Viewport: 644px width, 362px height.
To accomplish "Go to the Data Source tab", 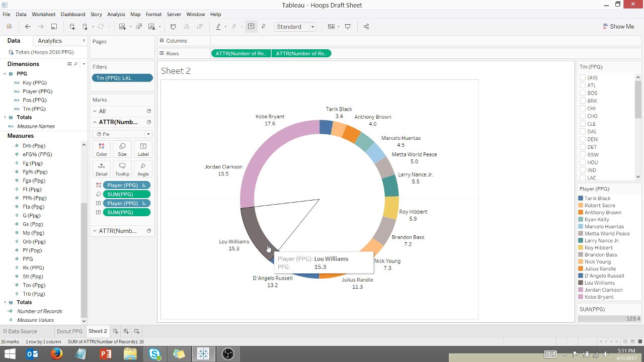I will (20, 331).
